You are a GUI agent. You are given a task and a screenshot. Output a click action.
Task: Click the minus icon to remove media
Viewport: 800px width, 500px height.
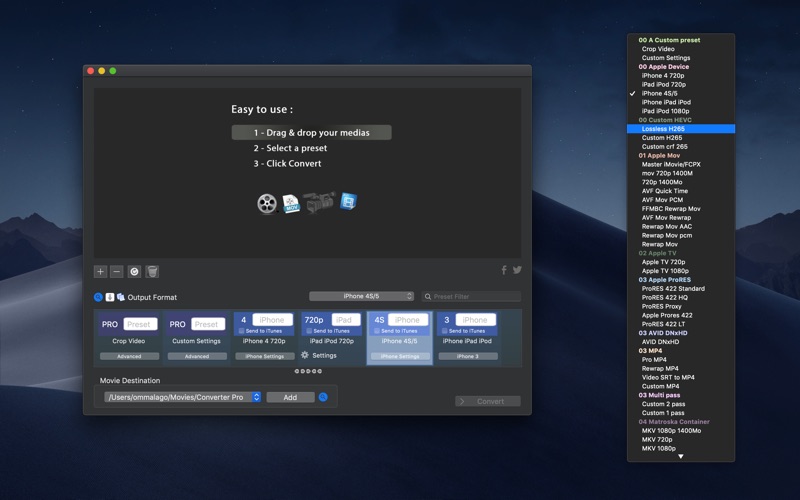[117, 271]
